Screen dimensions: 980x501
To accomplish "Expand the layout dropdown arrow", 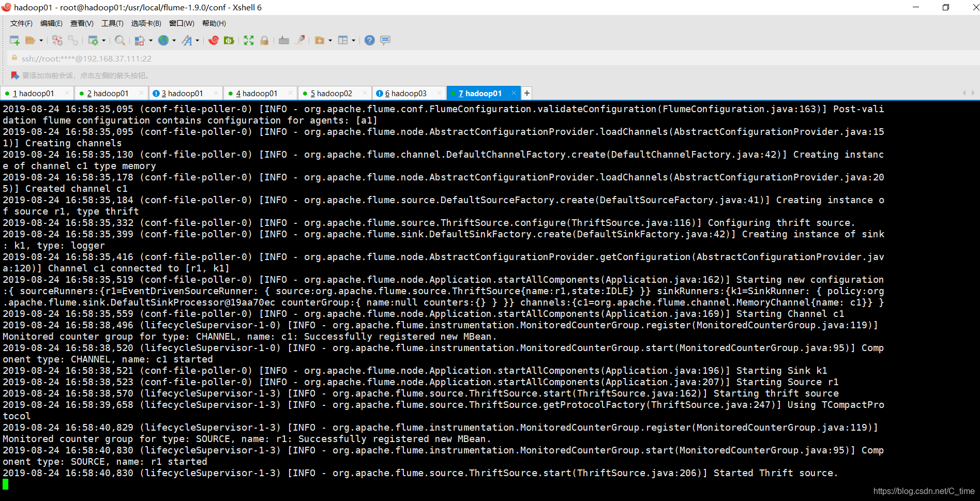I will click(x=353, y=40).
